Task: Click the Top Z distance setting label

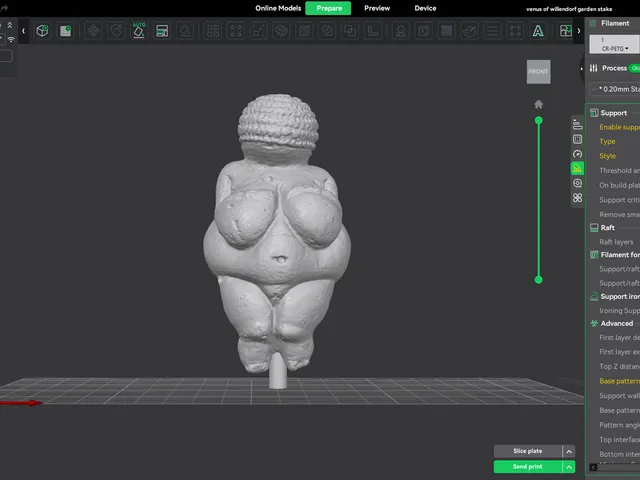Action: tap(620, 367)
